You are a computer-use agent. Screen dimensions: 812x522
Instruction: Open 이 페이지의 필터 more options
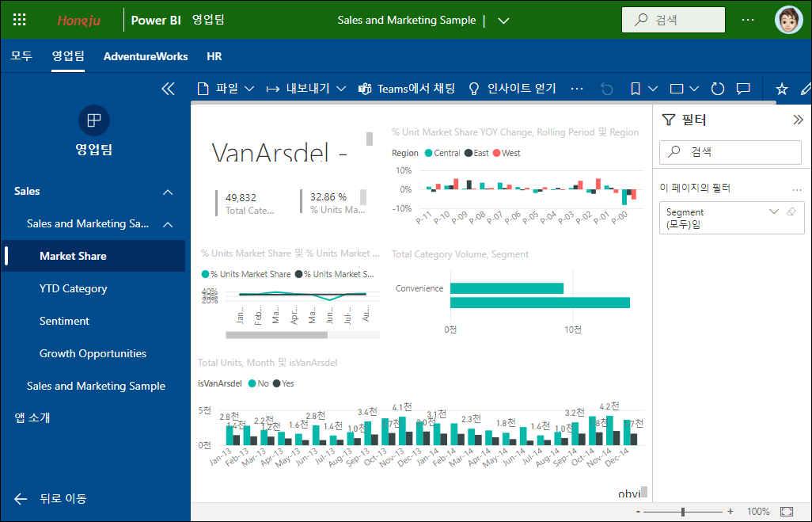[x=796, y=189]
